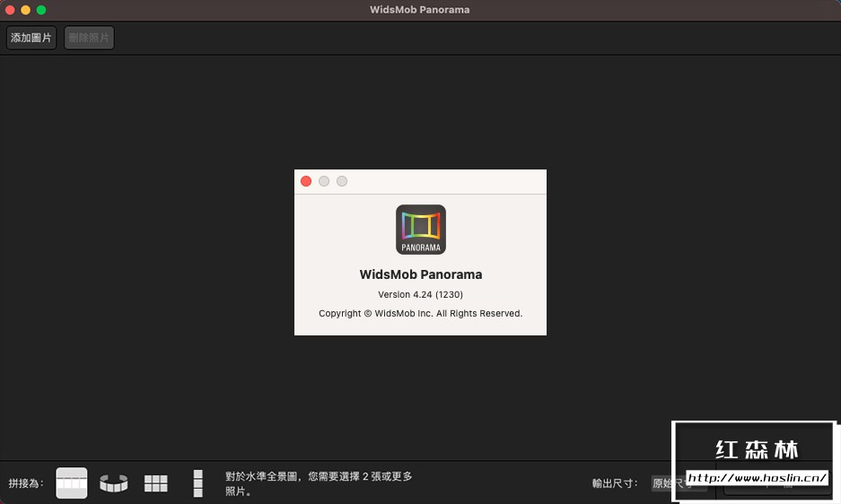Click the hint text about selecting 2 photos
The height and width of the screenshot is (504, 841).
click(x=319, y=483)
